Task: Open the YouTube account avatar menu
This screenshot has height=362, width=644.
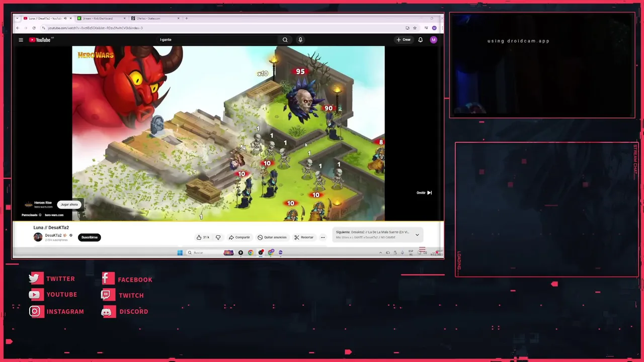Action: pos(433,40)
